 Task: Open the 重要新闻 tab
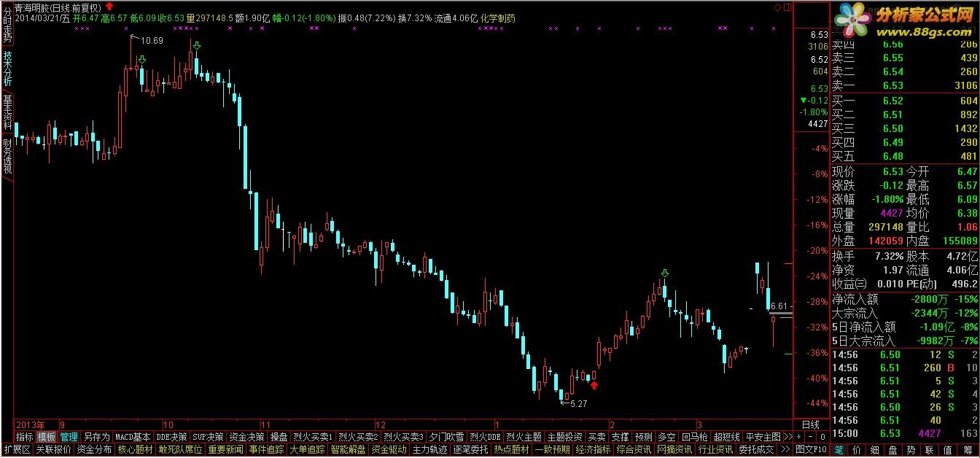point(226,449)
